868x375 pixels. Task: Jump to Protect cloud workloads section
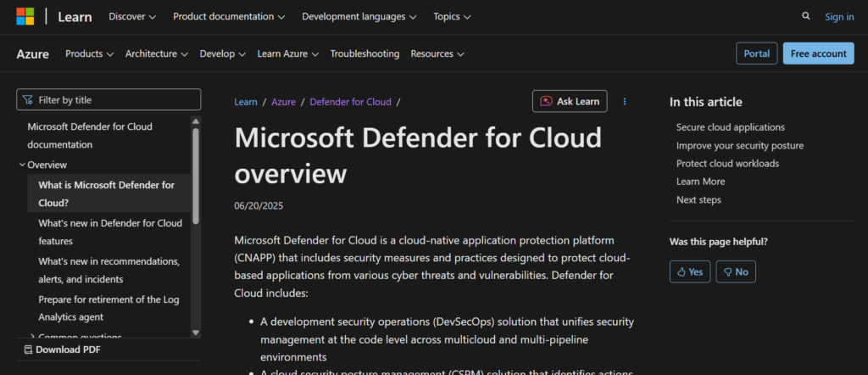[x=727, y=164]
